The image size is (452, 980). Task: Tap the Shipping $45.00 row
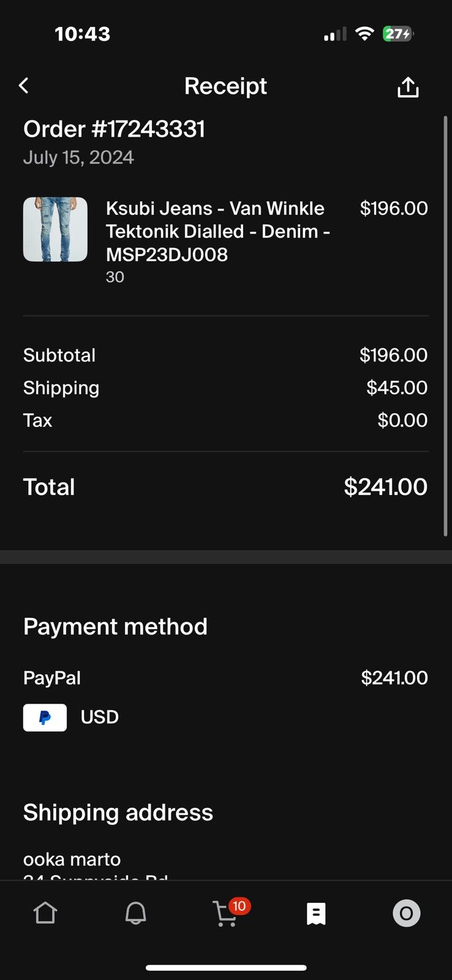pyautogui.click(x=225, y=388)
